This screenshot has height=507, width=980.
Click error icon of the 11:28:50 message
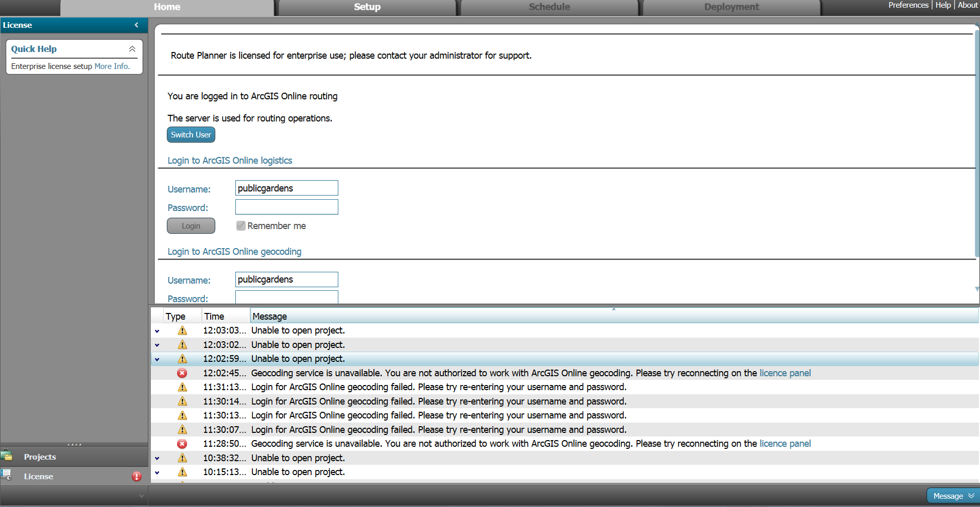click(182, 444)
